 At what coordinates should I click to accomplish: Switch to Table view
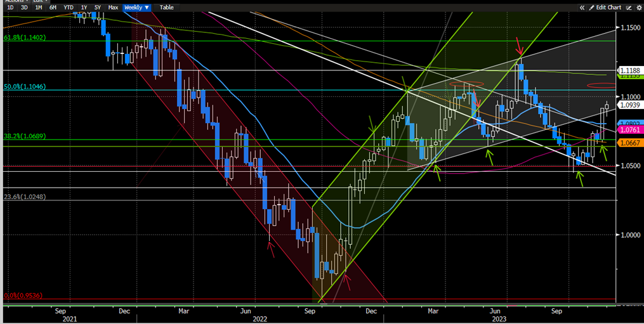[x=166, y=8]
